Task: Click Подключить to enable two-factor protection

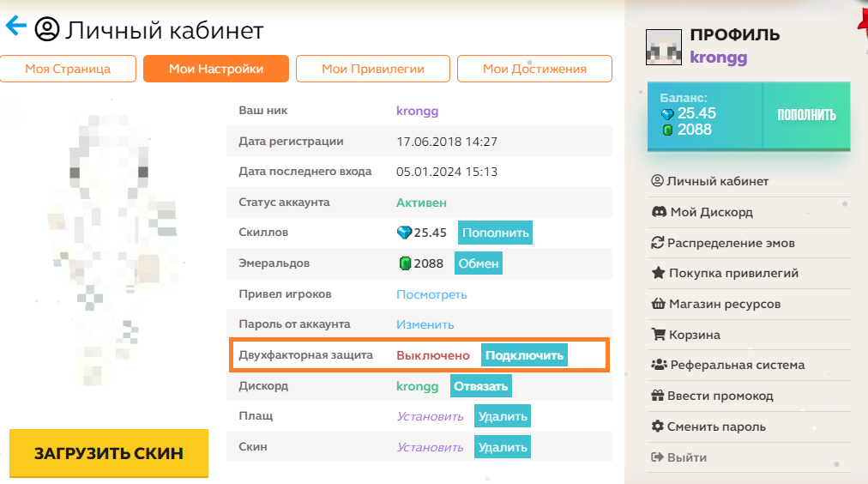Action: click(524, 355)
